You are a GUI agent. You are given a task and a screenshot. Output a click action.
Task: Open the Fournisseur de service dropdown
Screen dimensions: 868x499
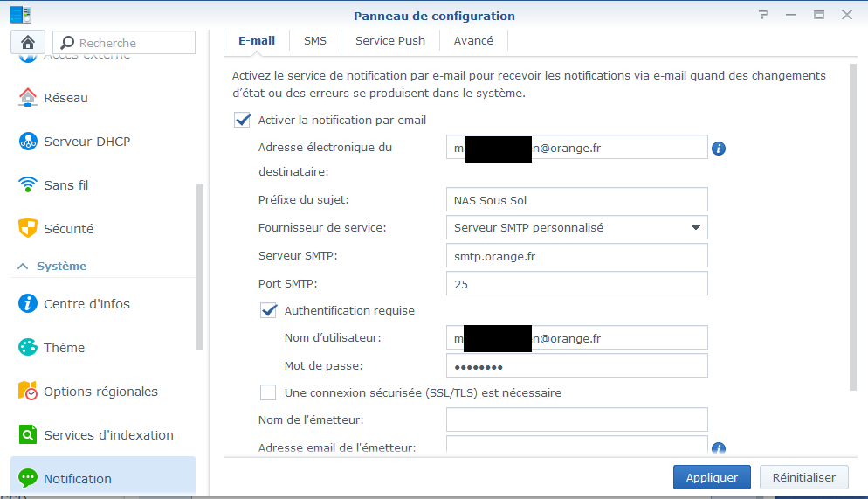click(x=576, y=227)
